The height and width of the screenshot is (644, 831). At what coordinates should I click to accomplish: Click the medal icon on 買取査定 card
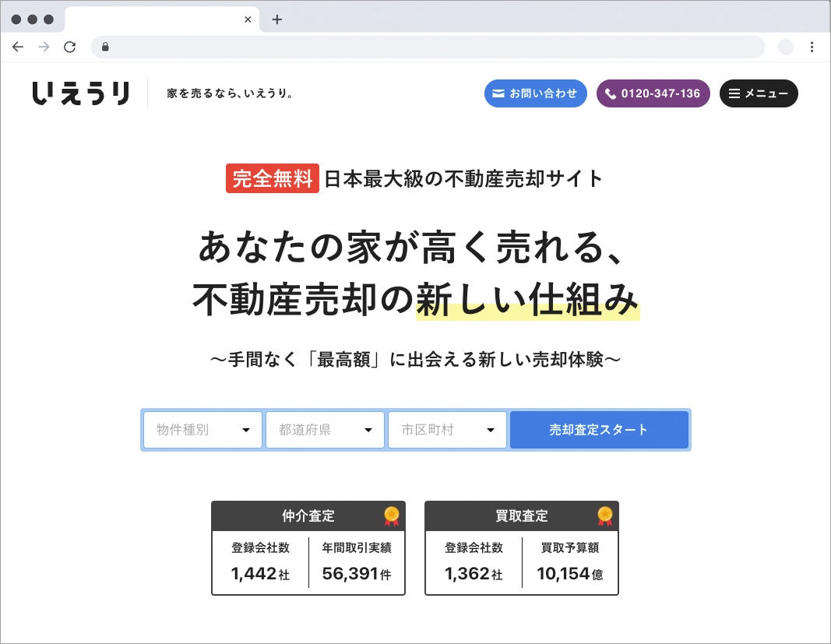(604, 516)
